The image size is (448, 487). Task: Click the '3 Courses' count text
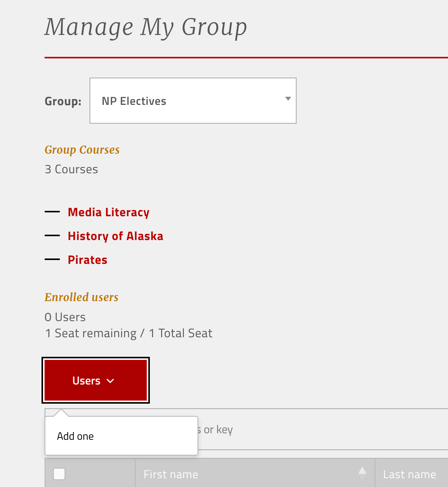(x=71, y=169)
